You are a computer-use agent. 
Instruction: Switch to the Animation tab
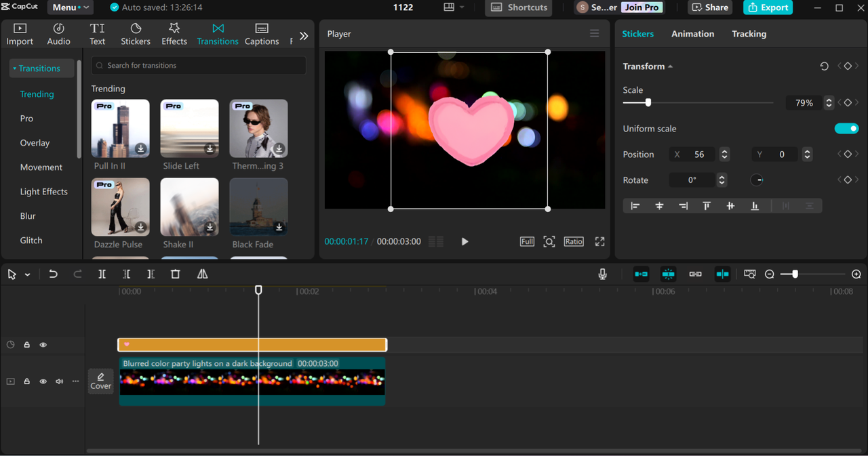tap(692, 34)
